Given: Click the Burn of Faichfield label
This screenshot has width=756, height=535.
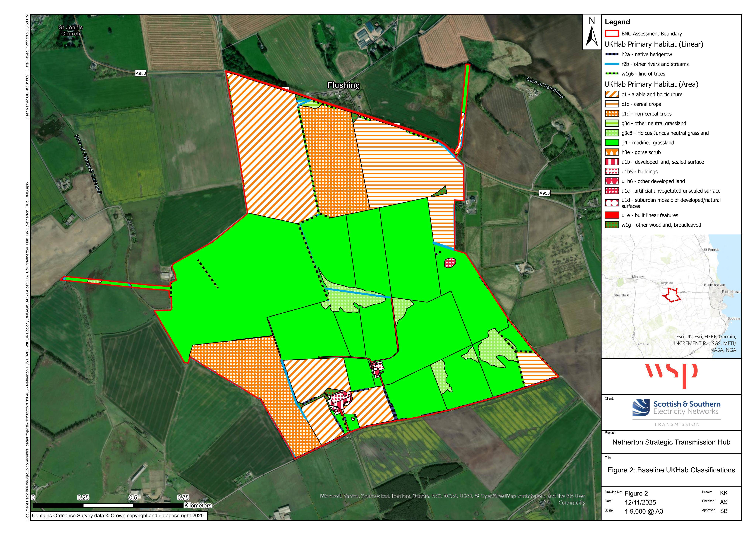Looking at the screenshot, I should (545, 88).
